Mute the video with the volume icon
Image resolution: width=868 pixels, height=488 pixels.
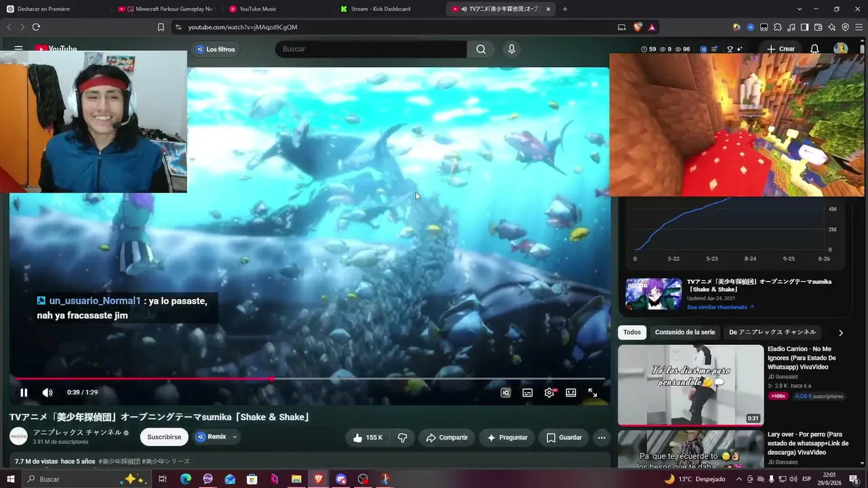(47, 392)
